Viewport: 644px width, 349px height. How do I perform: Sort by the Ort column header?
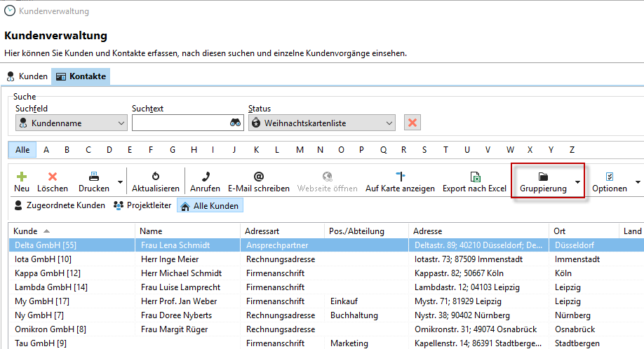click(582, 231)
